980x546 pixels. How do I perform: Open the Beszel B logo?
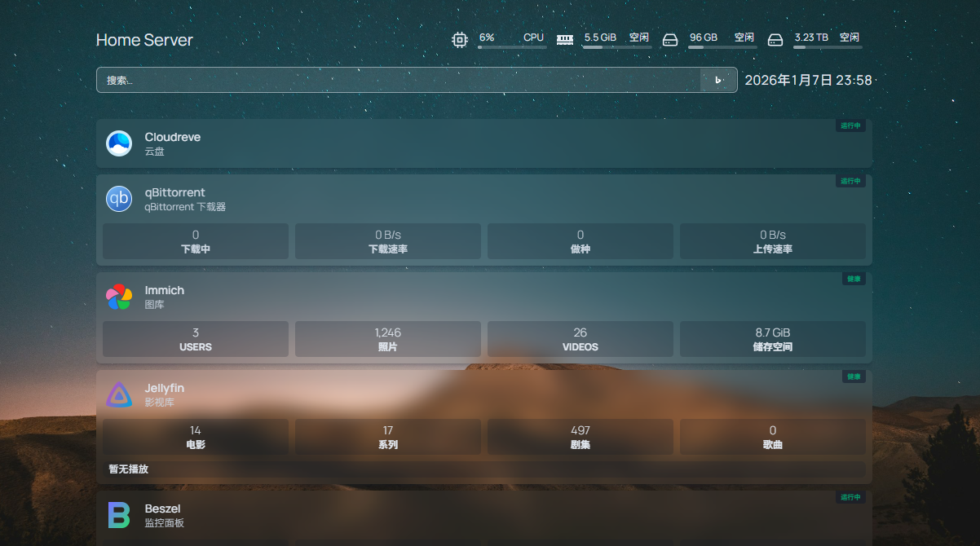pyautogui.click(x=119, y=515)
